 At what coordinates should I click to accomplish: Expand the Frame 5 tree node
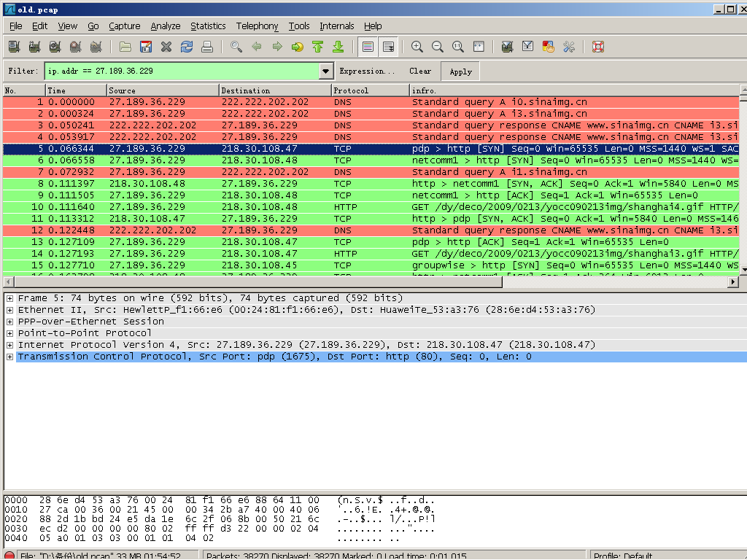[x=9, y=298]
